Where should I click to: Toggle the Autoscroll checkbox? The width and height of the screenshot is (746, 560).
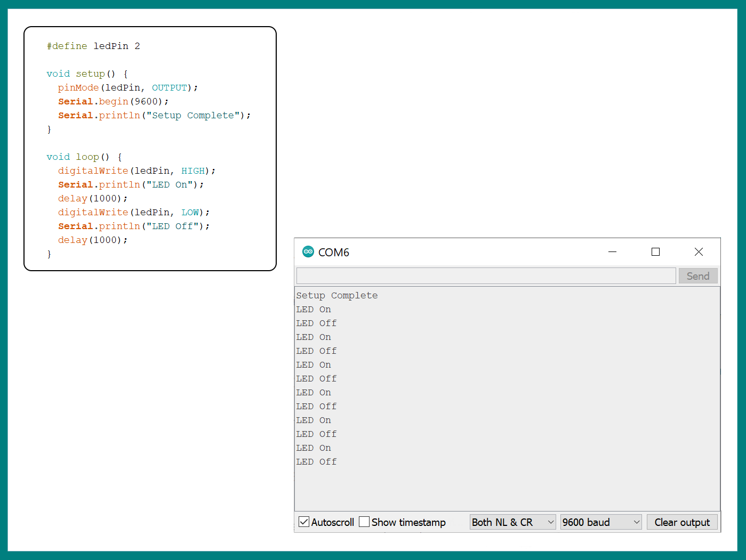coord(304,522)
